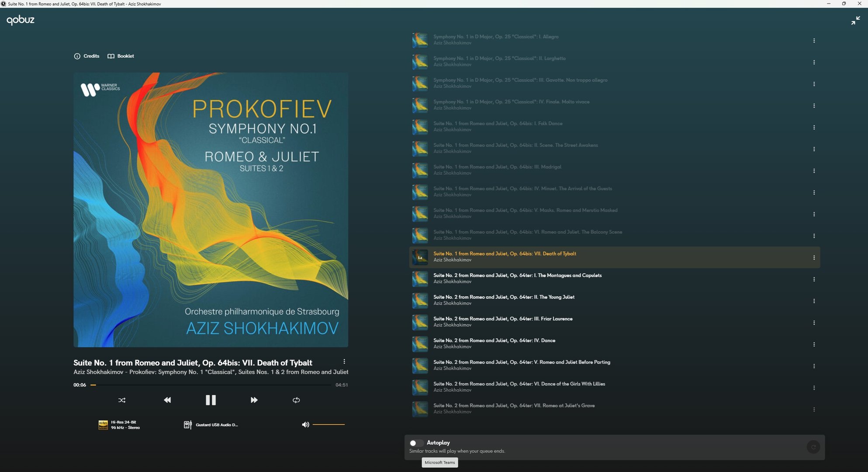This screenshot has width=868, height=472.
Task: Play Suite No. 2 IV. Dance
Action: 615,344
